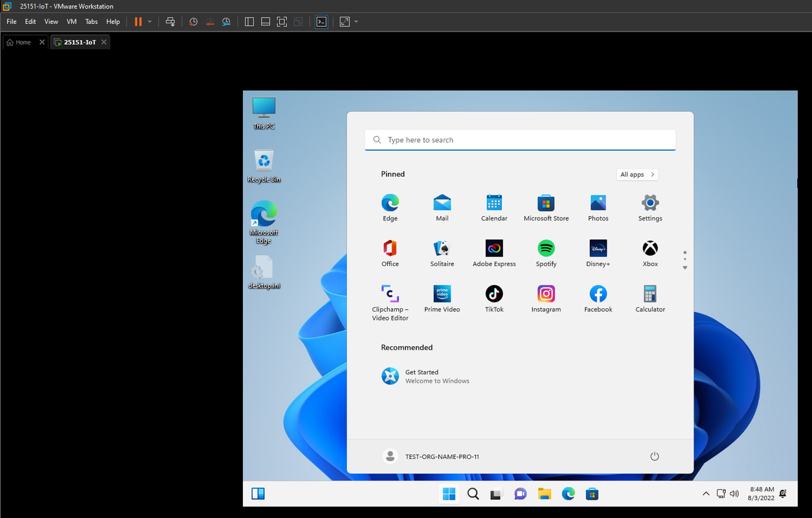Show or hide the VMware library panel

249,21
